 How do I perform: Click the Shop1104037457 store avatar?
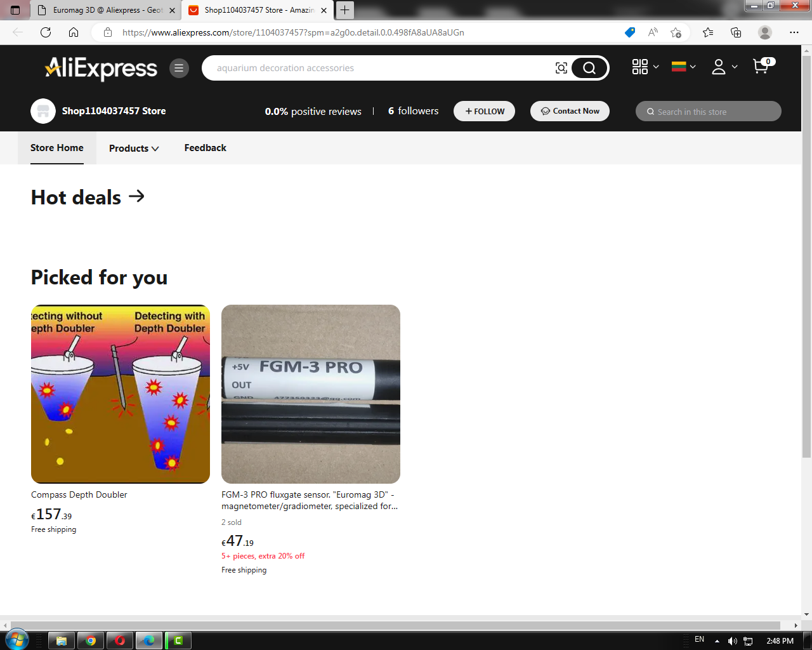click(43, 111)
